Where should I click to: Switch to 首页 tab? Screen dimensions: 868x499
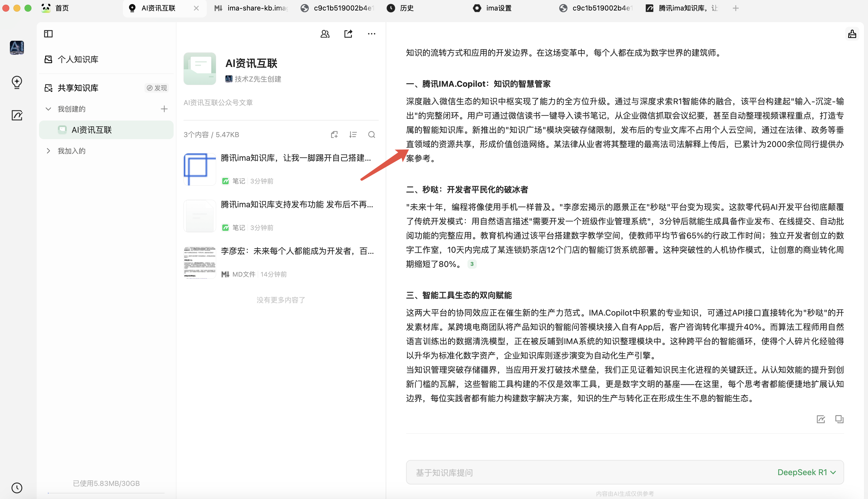[55, 8]
